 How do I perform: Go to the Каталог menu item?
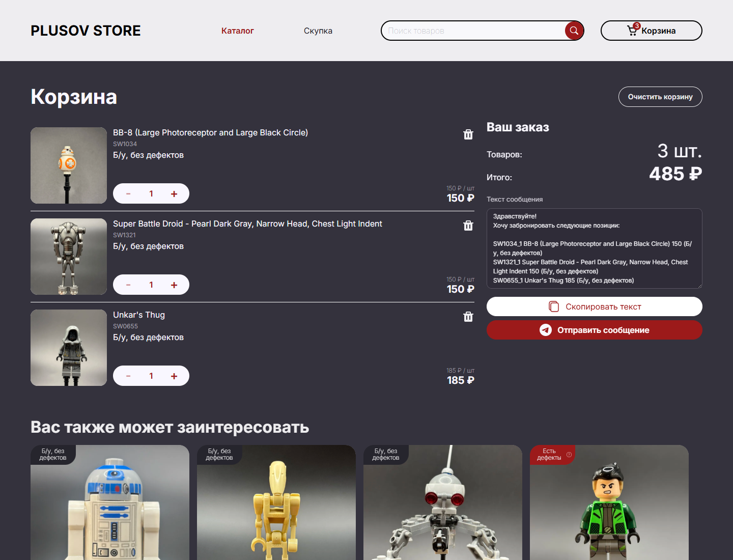coord(237,31)
